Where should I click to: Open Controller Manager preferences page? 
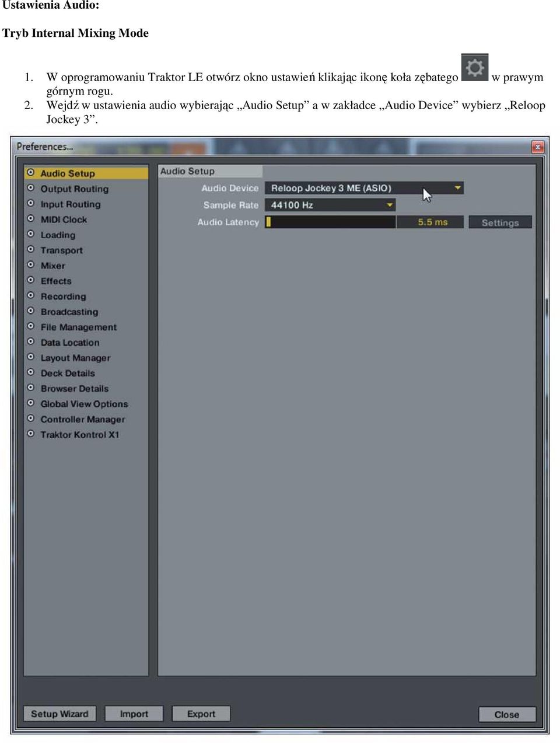pyautogui.click(x=83, y=419)
